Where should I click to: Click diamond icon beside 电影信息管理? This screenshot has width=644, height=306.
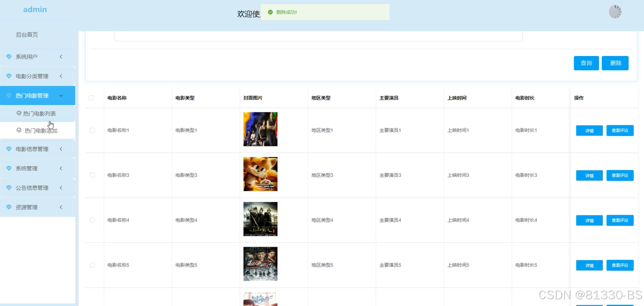pos(9,149)
